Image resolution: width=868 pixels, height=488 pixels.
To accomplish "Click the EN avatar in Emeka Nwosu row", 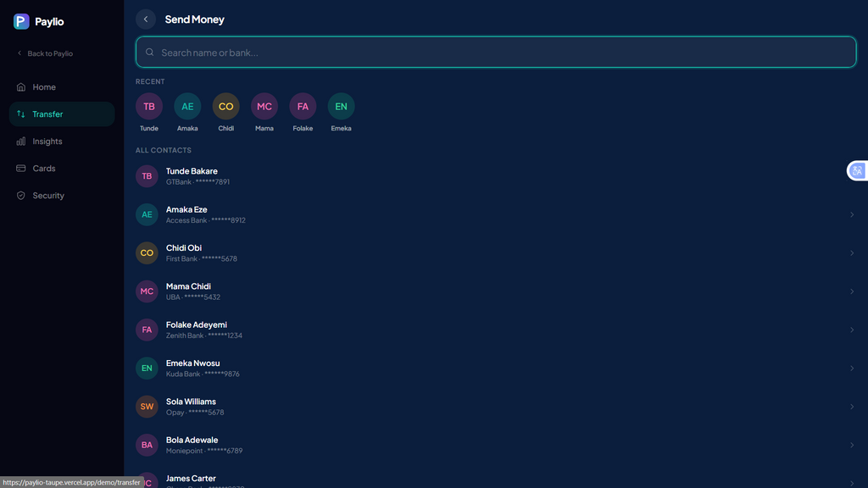I will pos(147,368).
